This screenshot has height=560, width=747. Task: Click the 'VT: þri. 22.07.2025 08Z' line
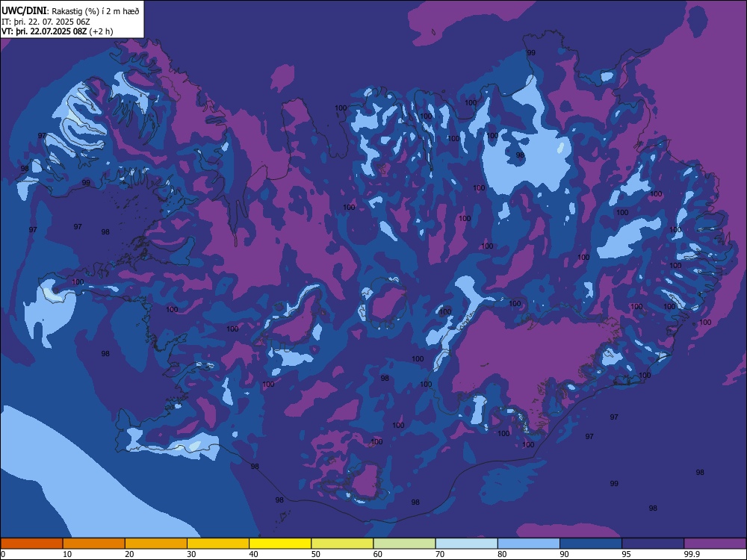[44, 31]
